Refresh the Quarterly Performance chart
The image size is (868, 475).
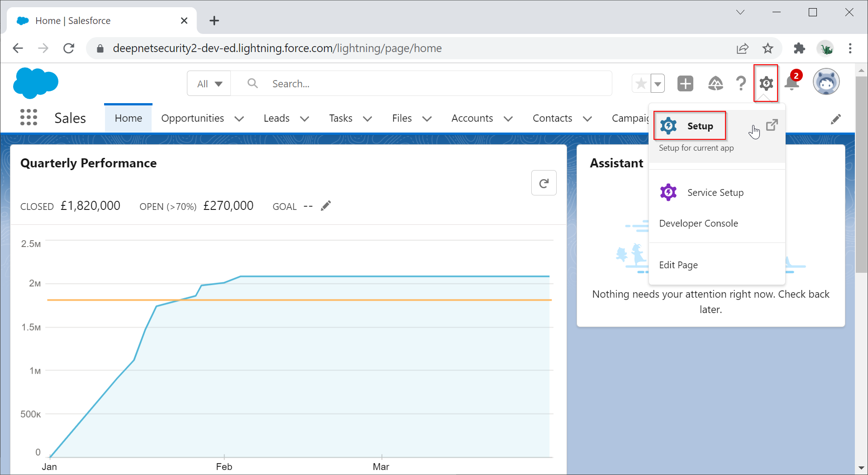(544, 183)
